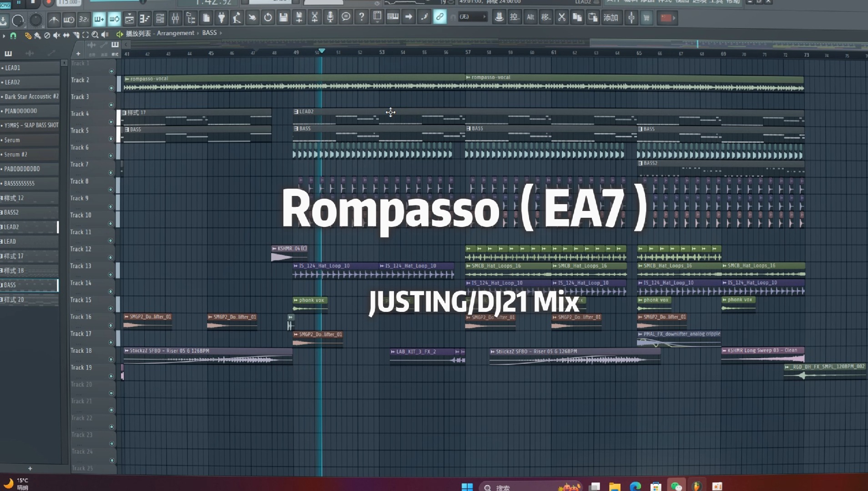Viewport: 868px width, 491px height.
Task: Show the pattern clips picker tab
Action: pos(8,54)
